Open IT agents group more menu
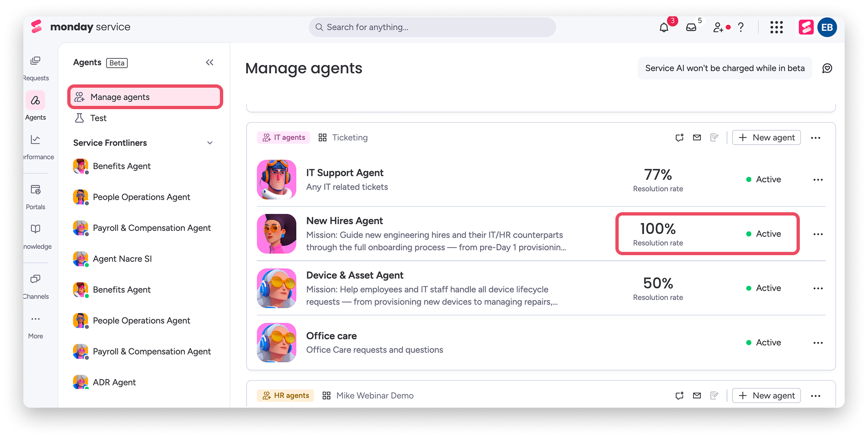Viewport: 868px width, 438px height. 816,138
